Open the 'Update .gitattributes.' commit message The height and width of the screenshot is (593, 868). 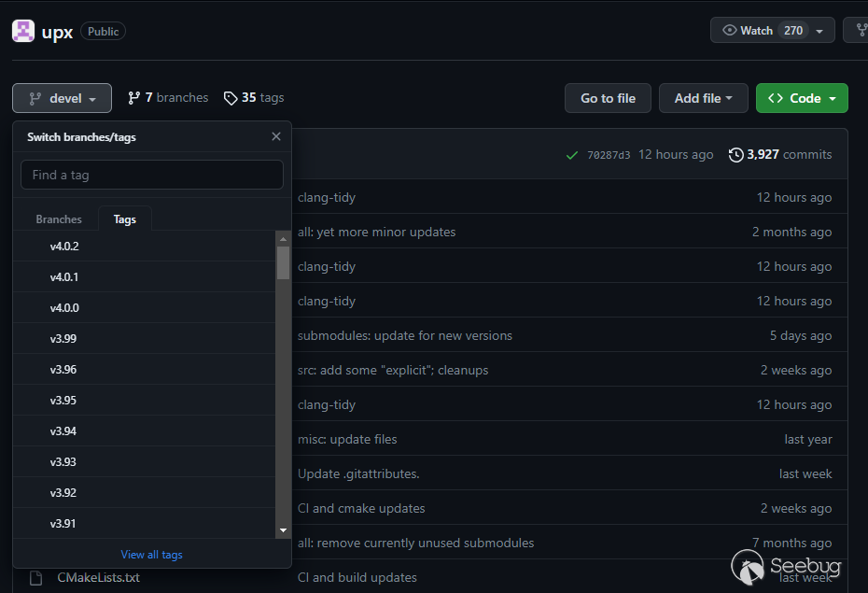pyautogui.click(x=358, y=474)
